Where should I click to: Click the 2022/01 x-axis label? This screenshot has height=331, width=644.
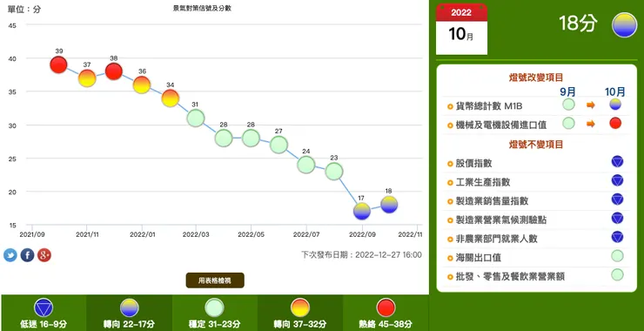click(142, 234)
